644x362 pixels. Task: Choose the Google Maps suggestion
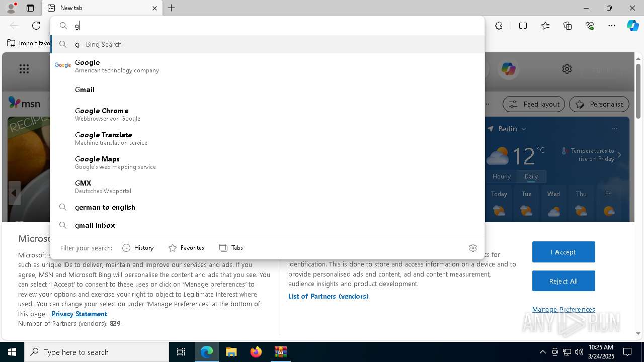point(267,162)
